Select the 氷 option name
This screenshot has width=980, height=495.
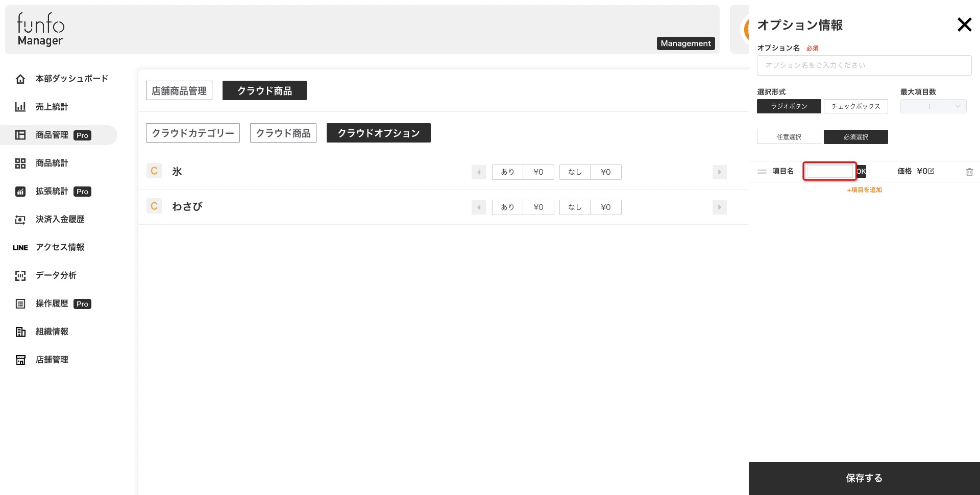177,172
